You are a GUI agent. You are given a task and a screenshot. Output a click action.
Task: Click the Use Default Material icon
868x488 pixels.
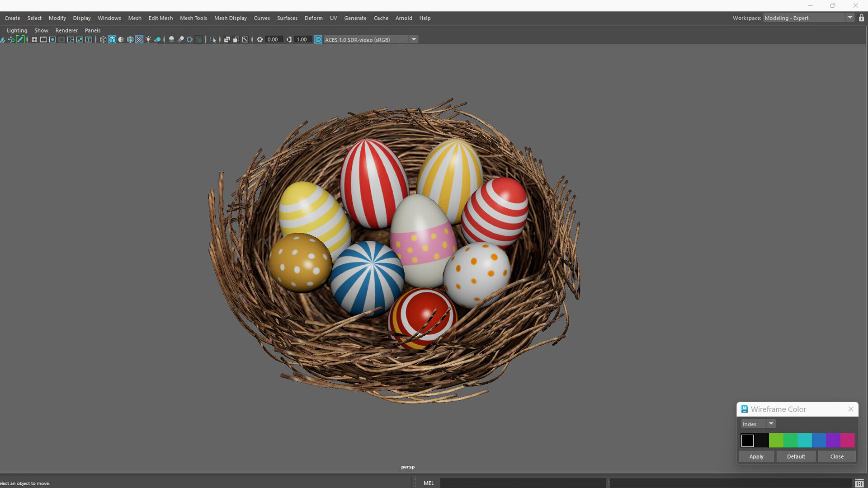[x=121, y=39]
